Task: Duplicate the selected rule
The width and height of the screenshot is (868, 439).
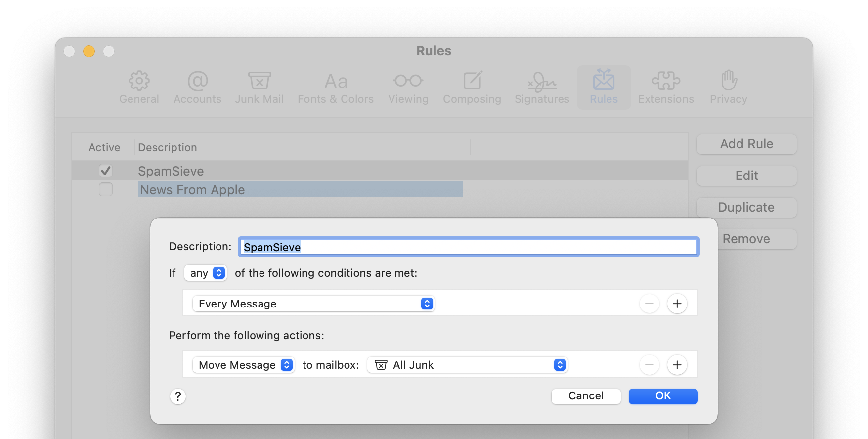Action: click(x=746, y=207)
